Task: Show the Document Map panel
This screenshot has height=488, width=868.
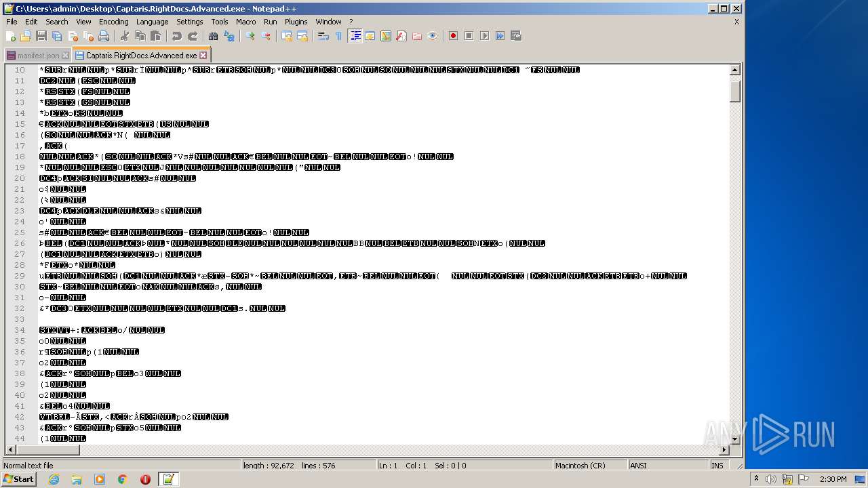Action: (386, 36)
